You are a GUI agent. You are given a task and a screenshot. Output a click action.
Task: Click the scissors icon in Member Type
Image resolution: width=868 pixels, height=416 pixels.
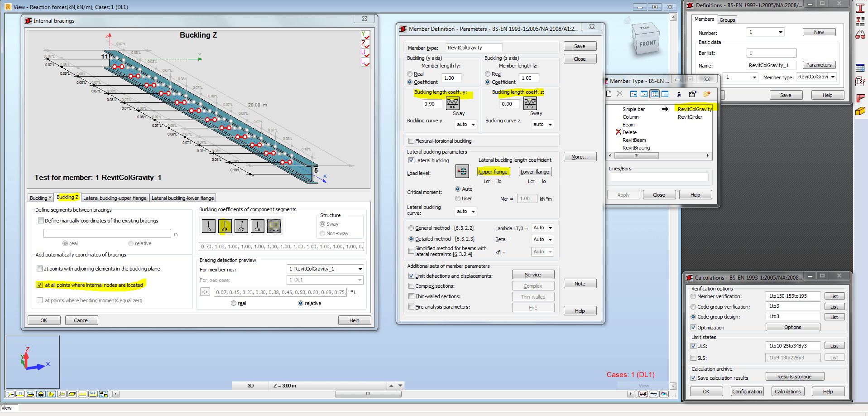coord(679,94)
